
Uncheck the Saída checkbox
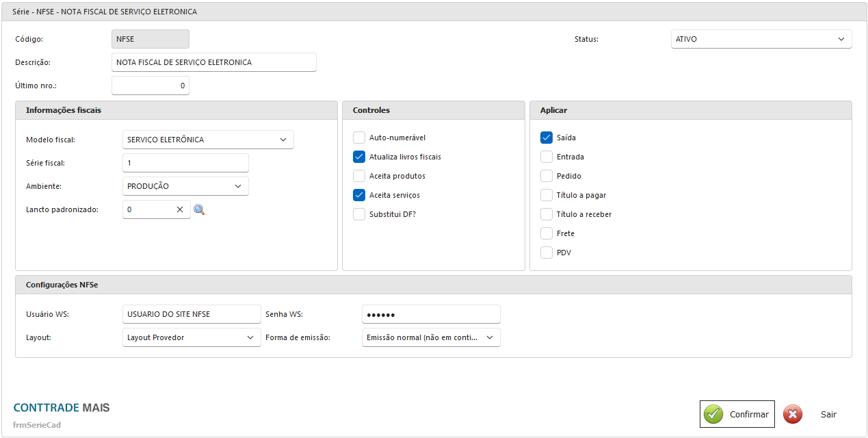coord(547,138)
